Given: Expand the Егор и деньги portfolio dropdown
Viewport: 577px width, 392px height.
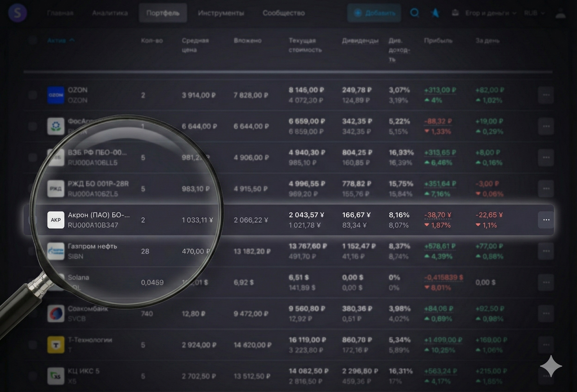Looking at the screenshot, I should coord(490,13).
